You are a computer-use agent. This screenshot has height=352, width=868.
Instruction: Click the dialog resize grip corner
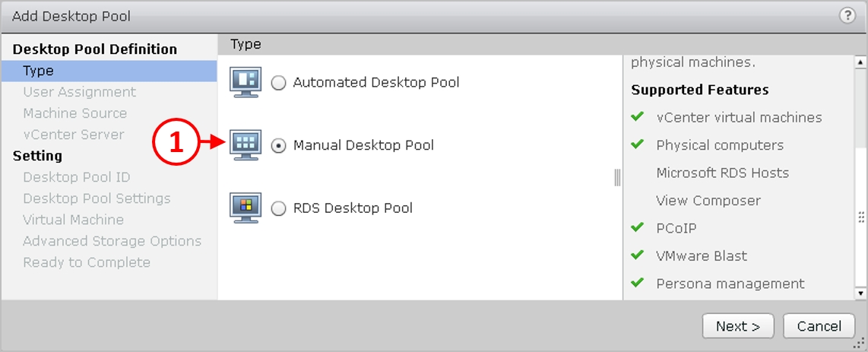click(861, 345)
